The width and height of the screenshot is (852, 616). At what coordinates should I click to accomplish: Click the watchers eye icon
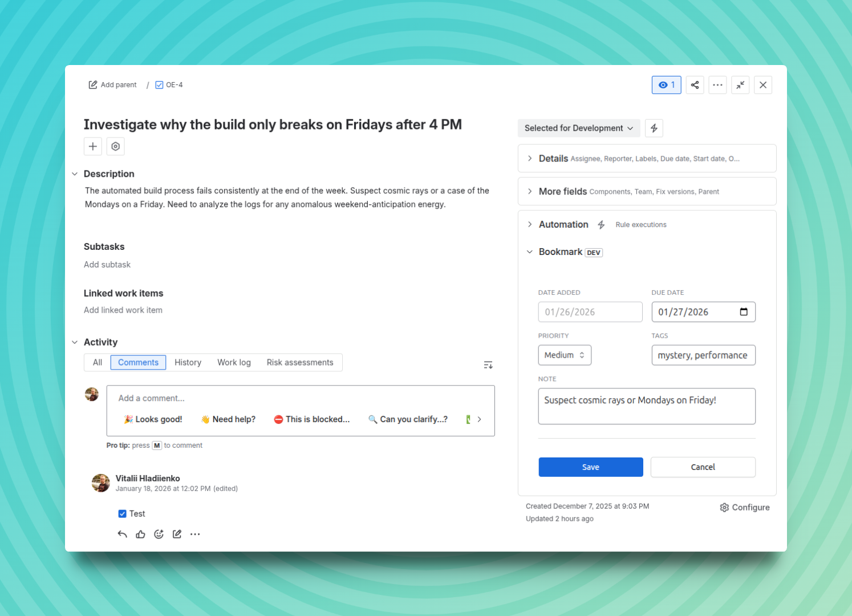[666, 84]
